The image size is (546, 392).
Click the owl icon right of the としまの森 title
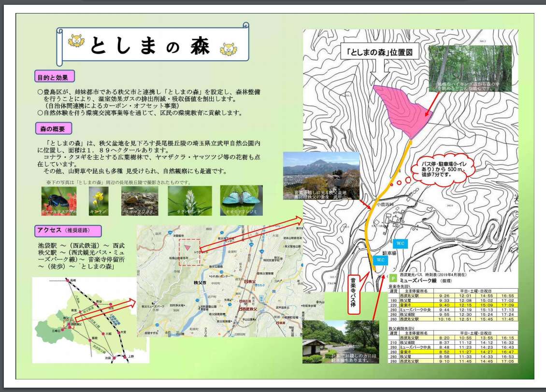coord(229,49)
